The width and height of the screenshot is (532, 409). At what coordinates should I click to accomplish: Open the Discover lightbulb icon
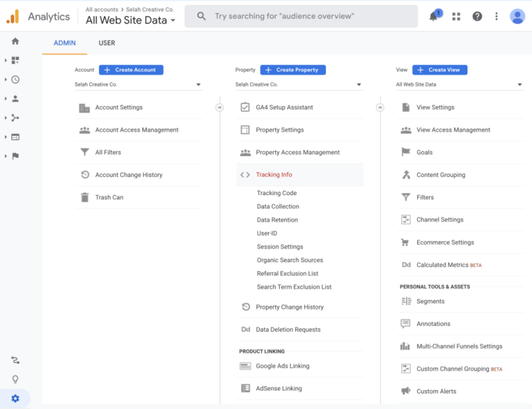coord(15,379)
